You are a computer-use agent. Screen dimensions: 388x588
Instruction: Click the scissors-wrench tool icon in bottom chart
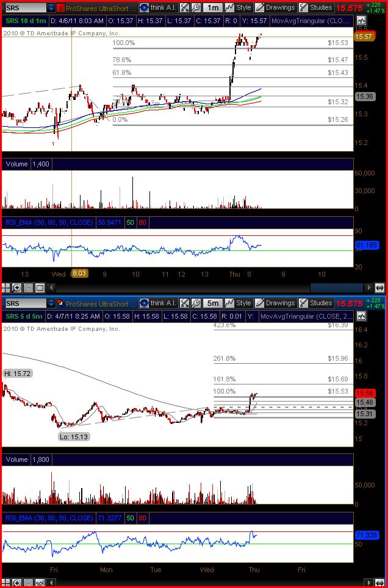click(x=184, y=303)
